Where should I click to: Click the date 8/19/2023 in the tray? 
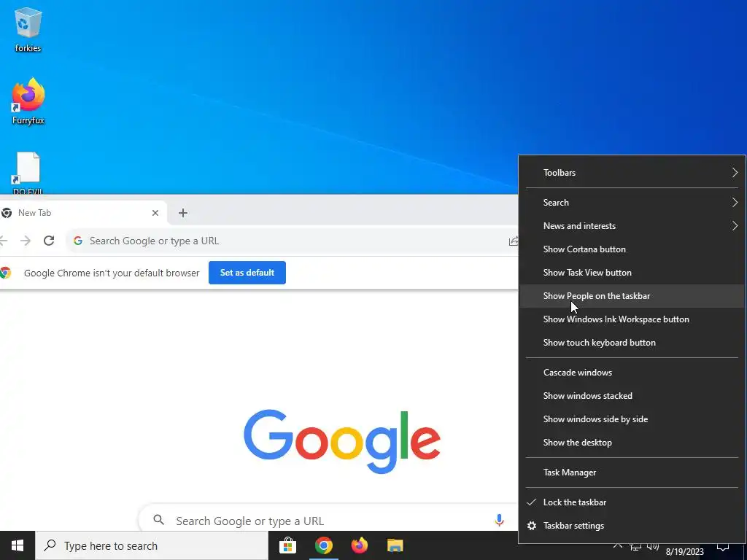684,553
